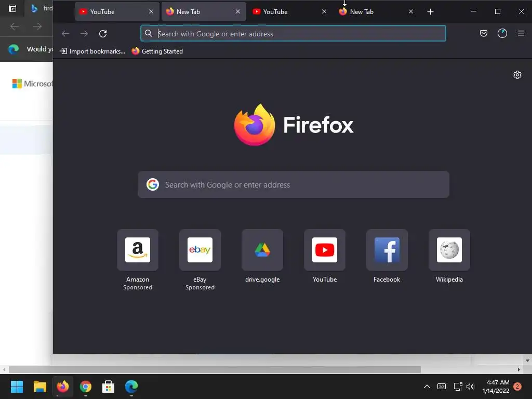
Task: Close the first YouTube tab
Action: (x=151, y=12)
